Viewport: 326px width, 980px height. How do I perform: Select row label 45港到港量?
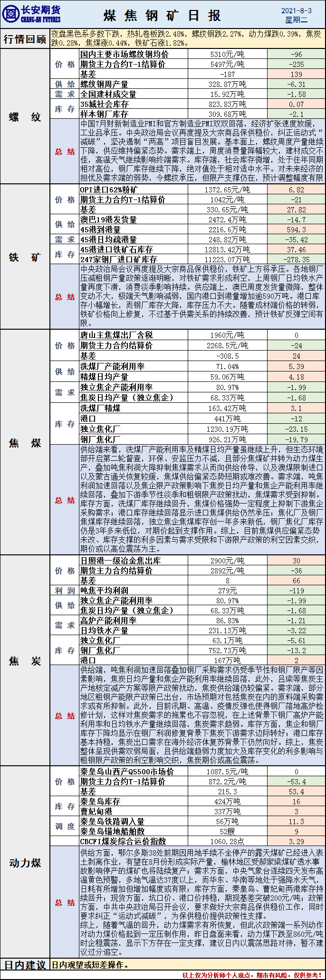click(x=100, y=229)
